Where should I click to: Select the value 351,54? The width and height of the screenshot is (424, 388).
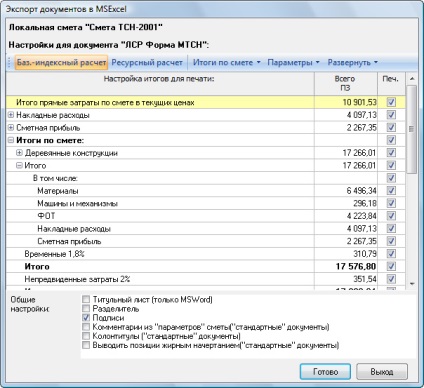[x=365, y=279]
